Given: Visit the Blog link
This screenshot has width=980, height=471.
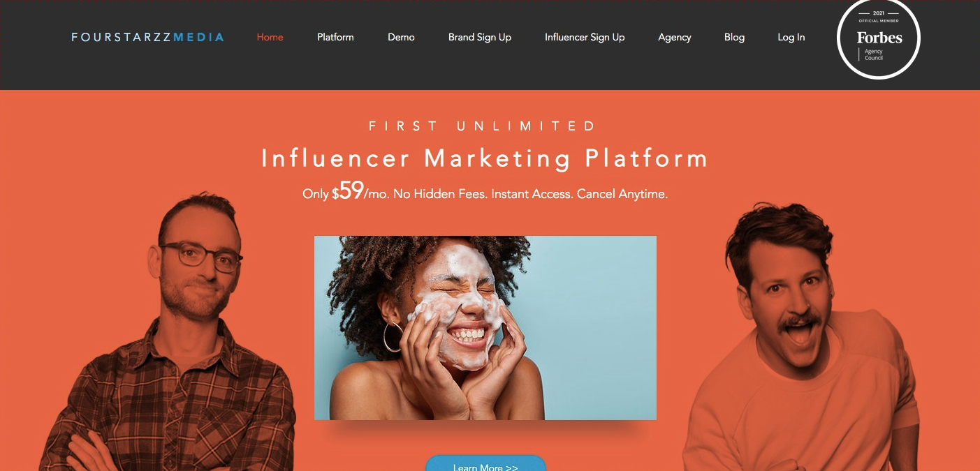Looking at the screenshot, I should 734,37.
